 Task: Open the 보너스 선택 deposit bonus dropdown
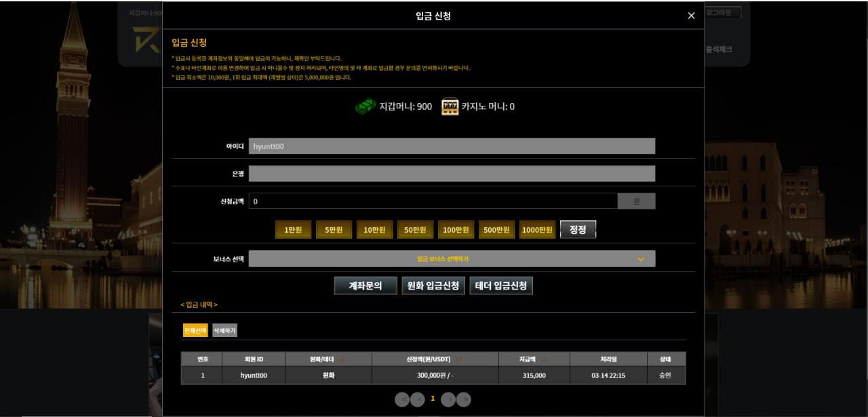coord(452,259)
